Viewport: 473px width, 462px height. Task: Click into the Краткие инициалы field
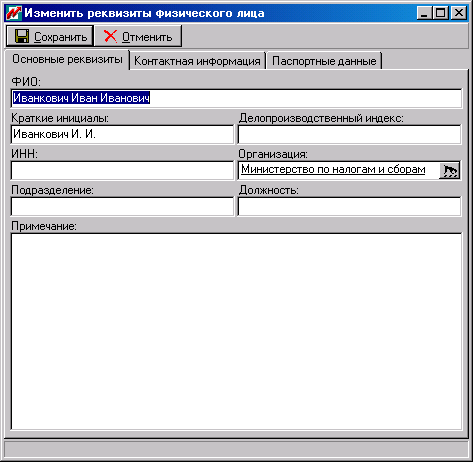point(122,134)
